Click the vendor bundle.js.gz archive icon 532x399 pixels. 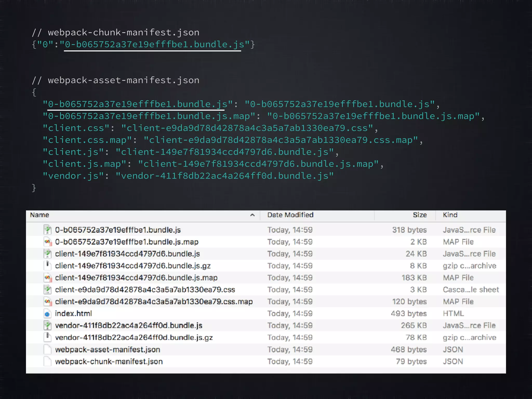47,337
